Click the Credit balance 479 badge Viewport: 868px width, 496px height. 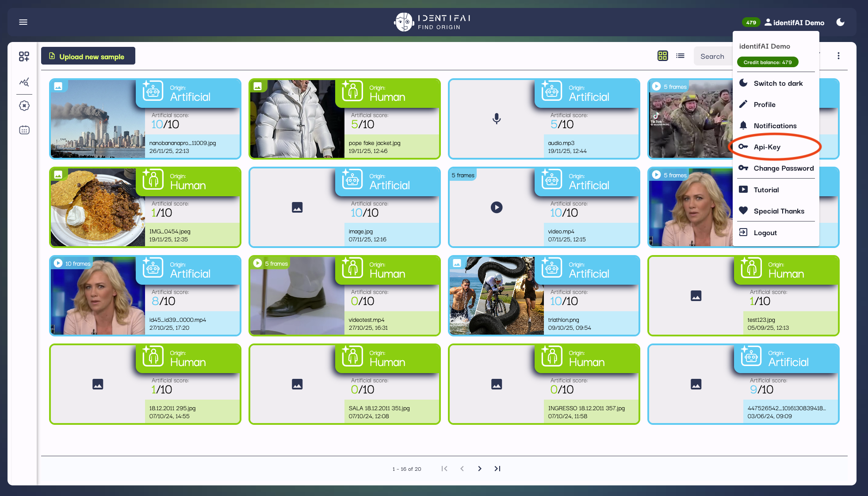tap(767, 62)
